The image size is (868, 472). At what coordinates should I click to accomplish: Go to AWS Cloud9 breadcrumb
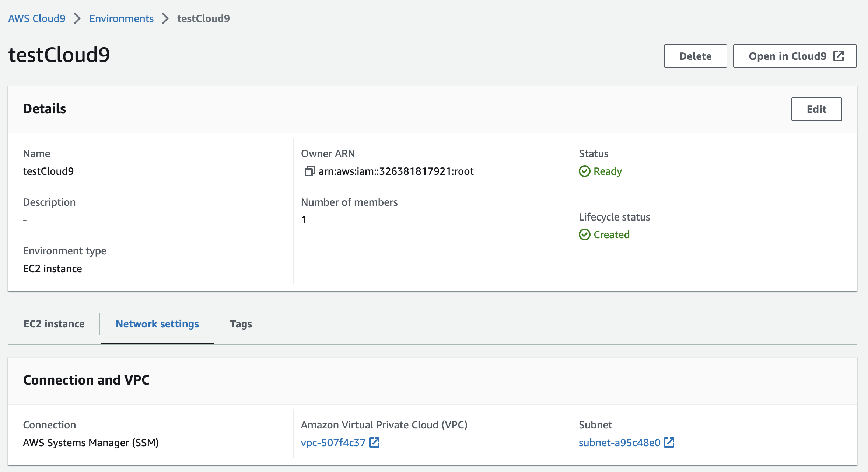point(37,18)
